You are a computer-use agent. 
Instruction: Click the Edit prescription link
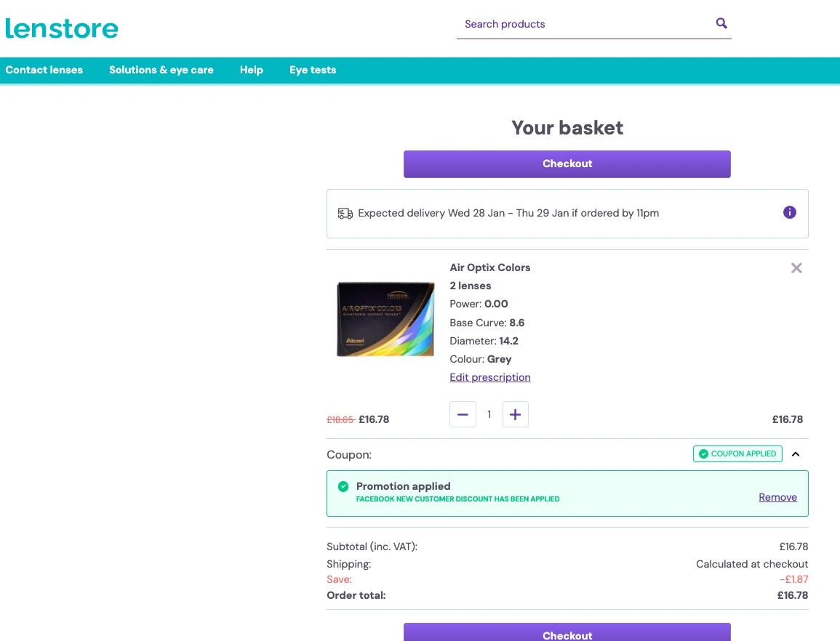pos(490,377)
